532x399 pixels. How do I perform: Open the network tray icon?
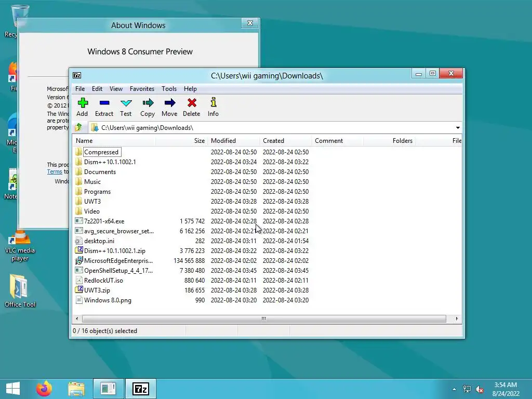[467, 389]
